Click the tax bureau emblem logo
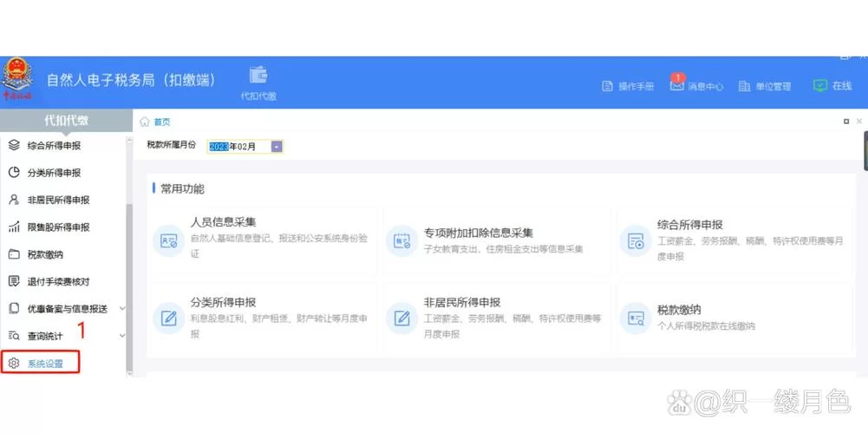The height and width of the screenshot is (434, 868). tap(18, 79)
